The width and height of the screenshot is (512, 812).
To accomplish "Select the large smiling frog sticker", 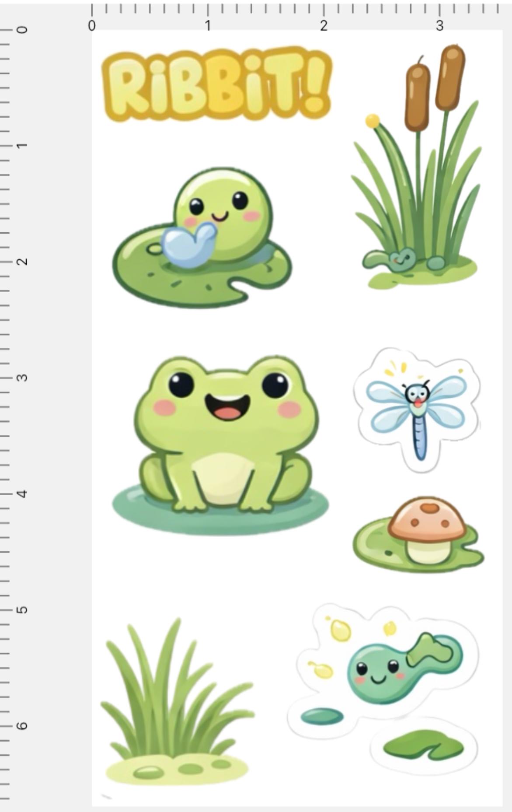I will click(220, 445).
